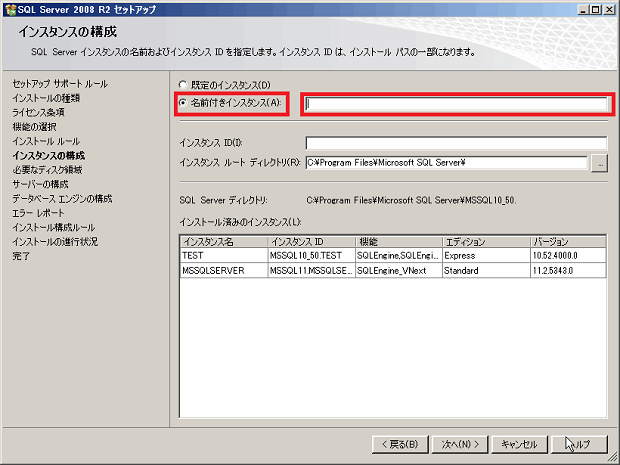Image resolution: width=620 pixels, height=465 pixels.
Task: Close the setup window
Action: pyautogui.click(x=609, y=9)
